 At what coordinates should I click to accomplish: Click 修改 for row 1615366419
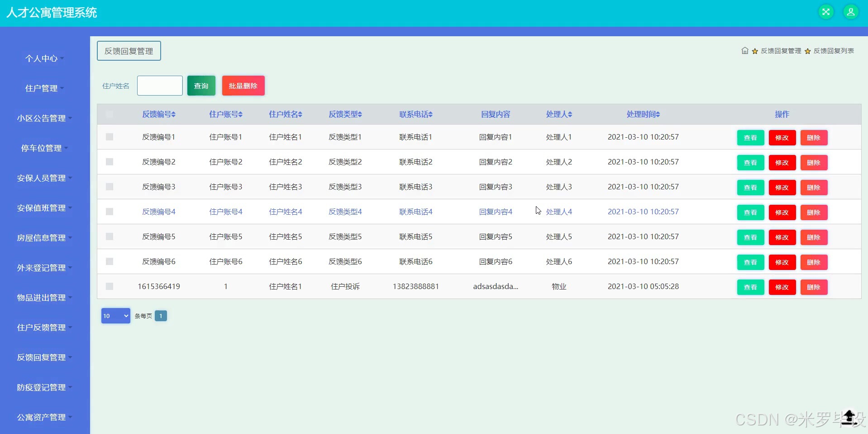pyautogui.click(x=782, y=287)
